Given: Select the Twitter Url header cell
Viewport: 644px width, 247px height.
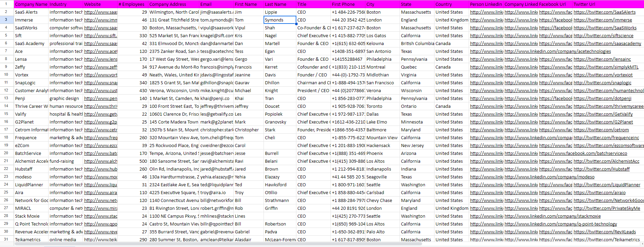Looking at the screenshot, I should [608, 4].
